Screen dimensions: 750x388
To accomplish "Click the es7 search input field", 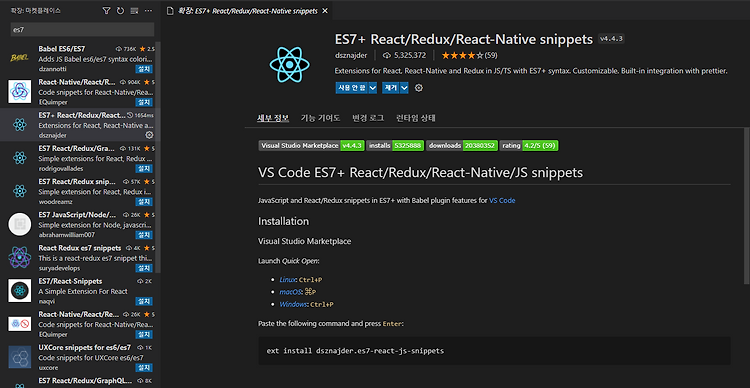I will [x=82, y=29].
